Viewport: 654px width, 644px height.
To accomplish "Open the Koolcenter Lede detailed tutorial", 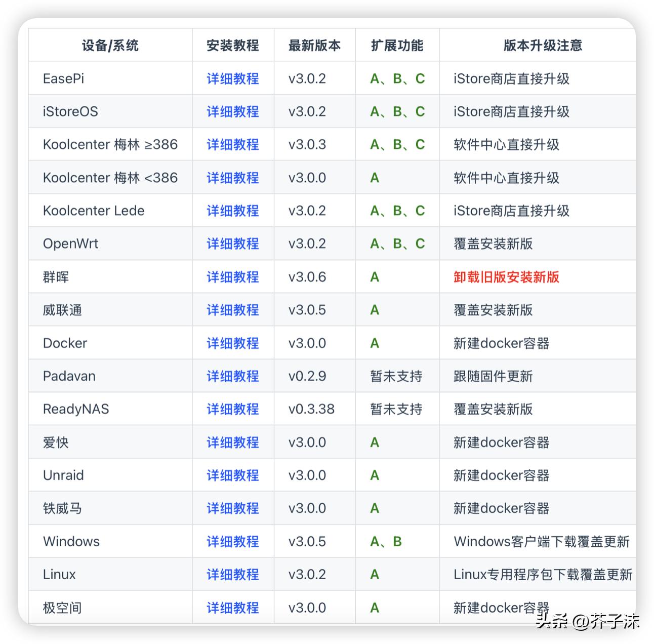I will click(x=232, y=211).
